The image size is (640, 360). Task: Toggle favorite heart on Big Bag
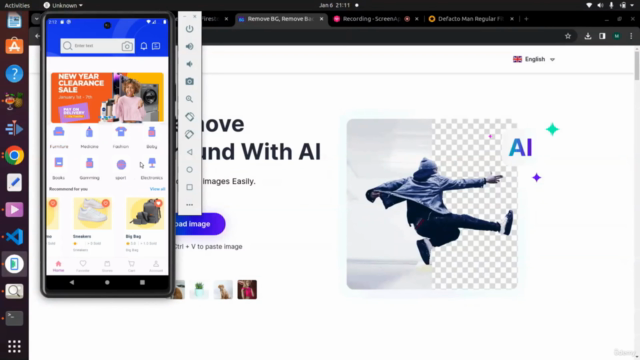158,203
